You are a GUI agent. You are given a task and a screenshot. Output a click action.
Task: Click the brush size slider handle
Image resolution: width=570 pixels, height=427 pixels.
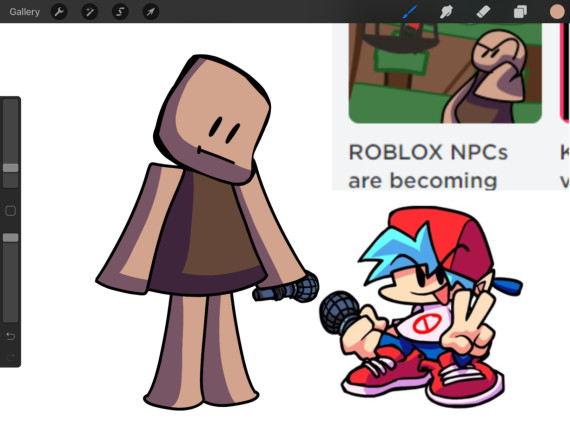(x=11, y=168)
